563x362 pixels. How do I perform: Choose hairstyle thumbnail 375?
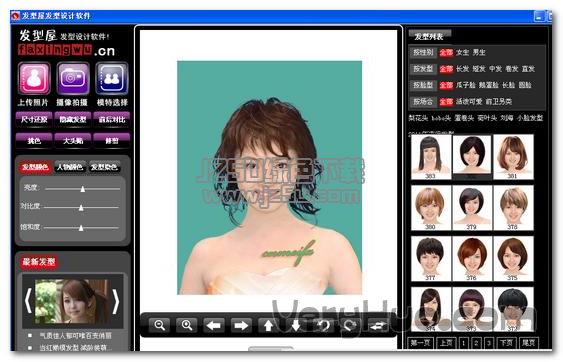513,259
